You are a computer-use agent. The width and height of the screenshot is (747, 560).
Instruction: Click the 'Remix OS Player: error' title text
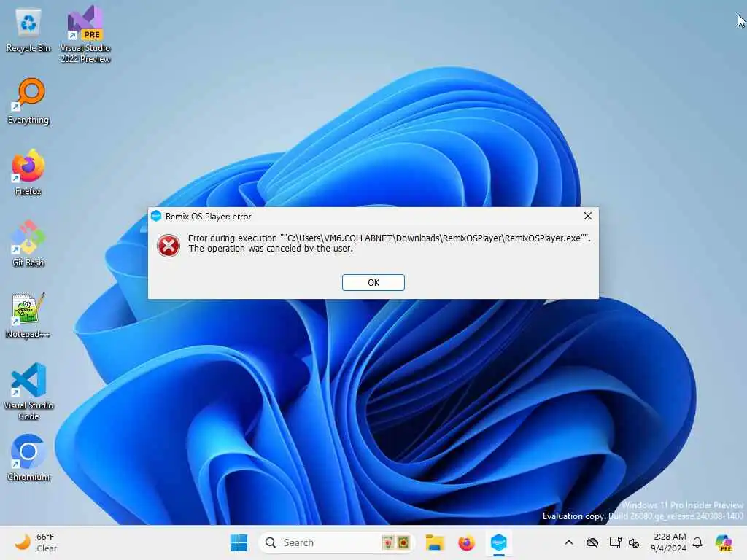[208, 216]
